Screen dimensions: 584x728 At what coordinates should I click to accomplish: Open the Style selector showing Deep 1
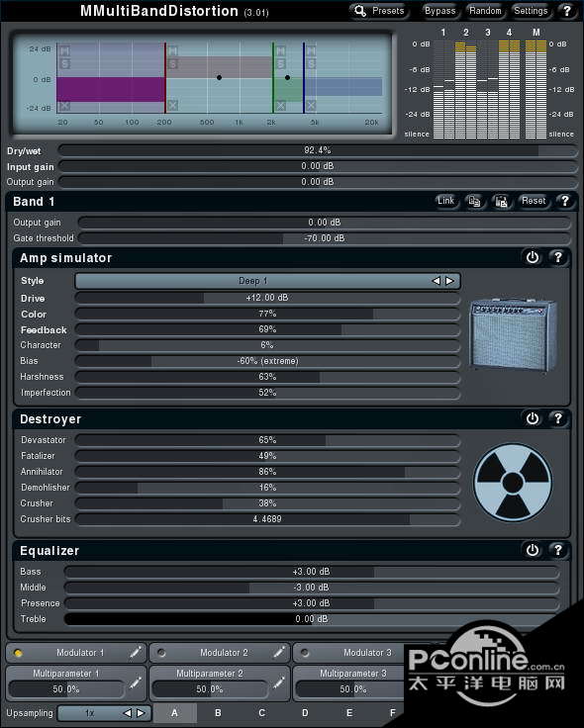pos(267,281)
